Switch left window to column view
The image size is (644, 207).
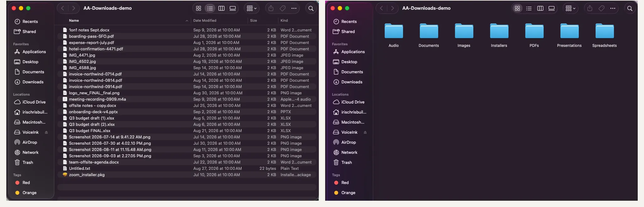coord(221,8)
